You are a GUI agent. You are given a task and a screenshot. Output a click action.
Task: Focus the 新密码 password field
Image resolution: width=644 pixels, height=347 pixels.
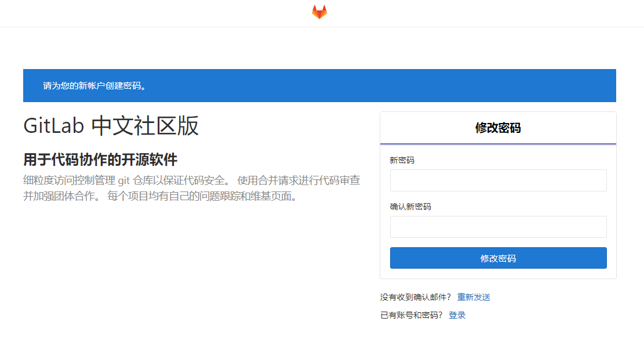pos(498,180)
